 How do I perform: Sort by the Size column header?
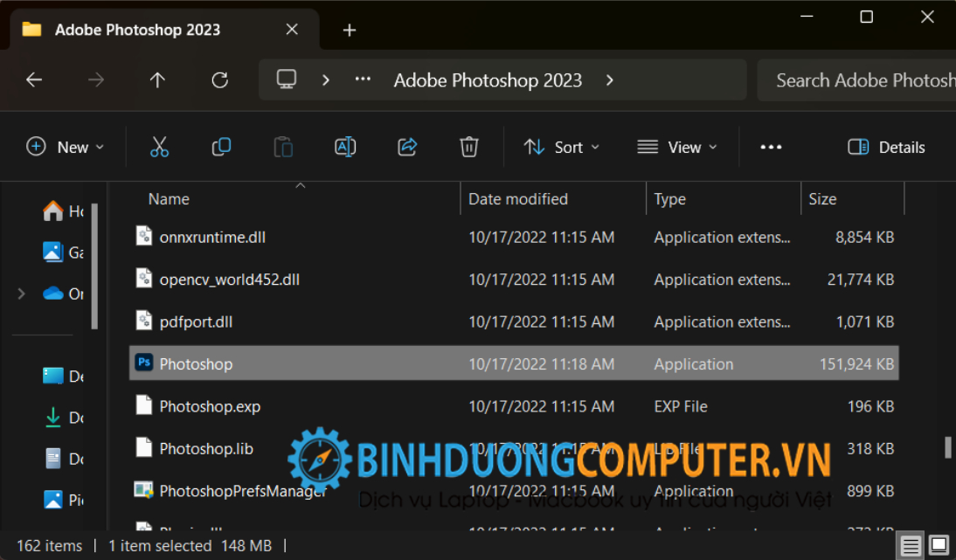point(822,199)
